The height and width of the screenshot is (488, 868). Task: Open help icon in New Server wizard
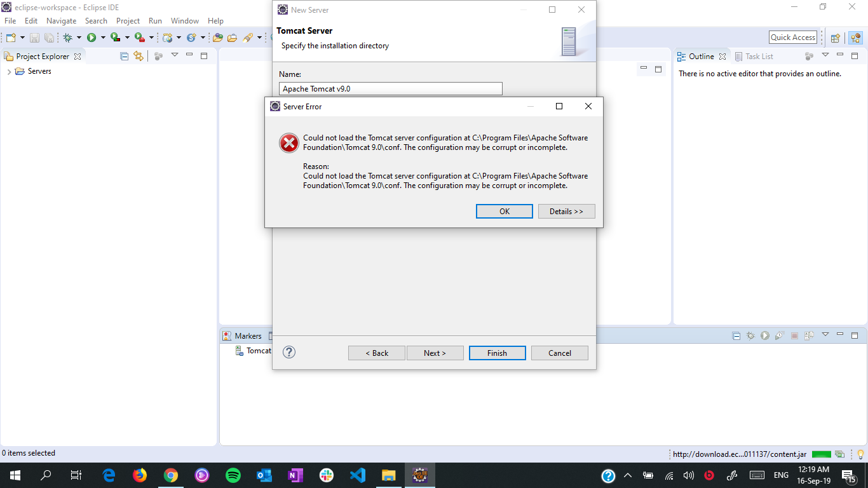(x=289, y=352)
